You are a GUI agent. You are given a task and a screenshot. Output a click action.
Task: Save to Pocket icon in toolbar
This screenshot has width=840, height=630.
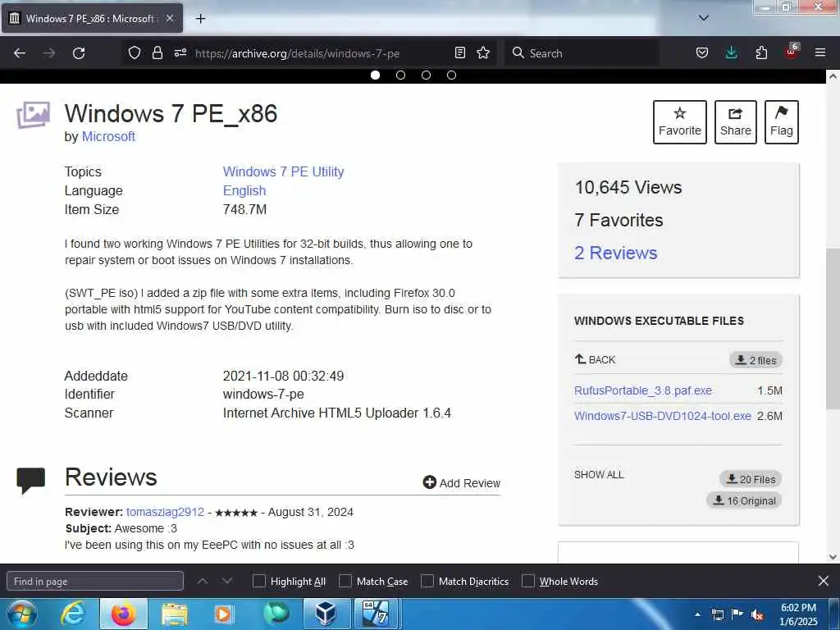pos(702,52)
